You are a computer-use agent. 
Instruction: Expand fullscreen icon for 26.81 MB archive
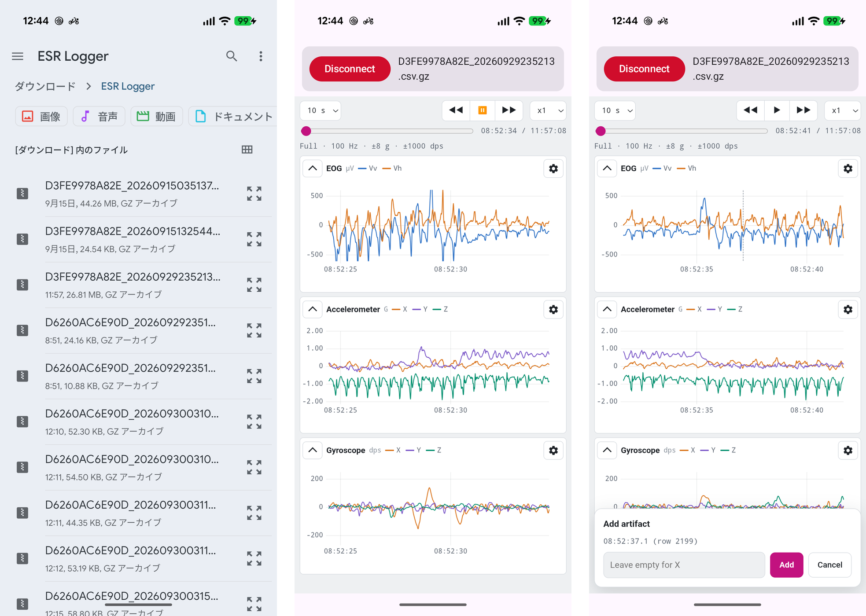pyautogui.click(x=254, y=285)
